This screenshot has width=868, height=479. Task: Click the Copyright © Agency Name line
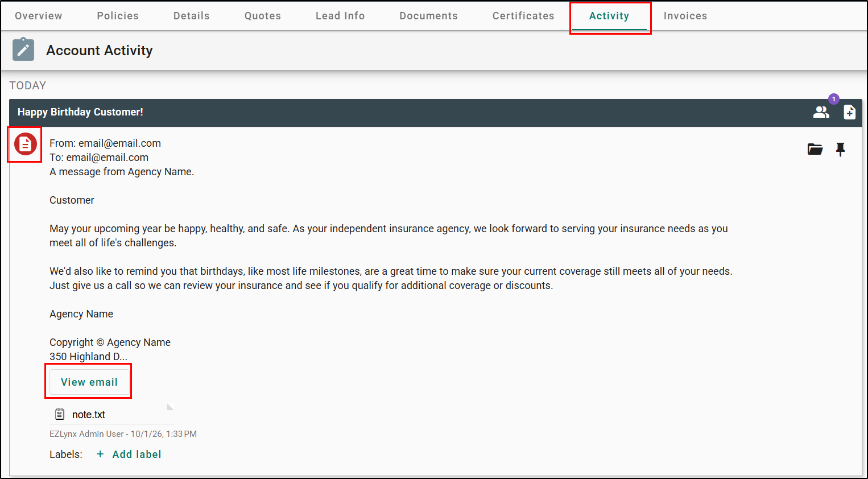tap(110, 342)
